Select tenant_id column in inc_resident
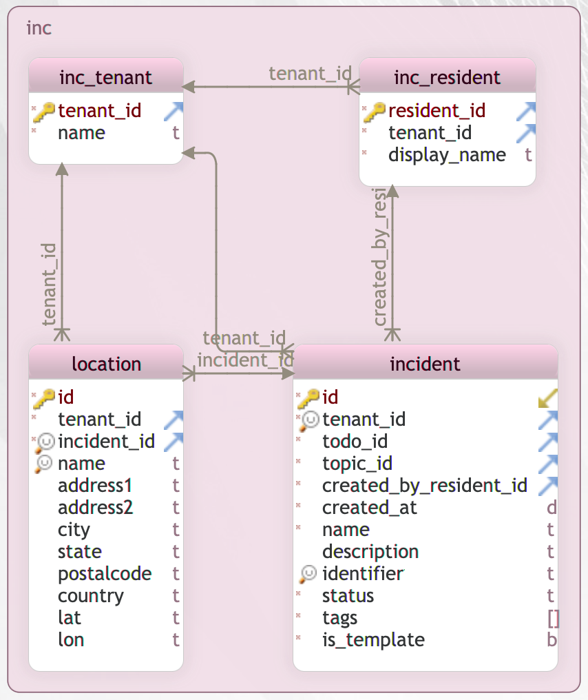This screenshot has width=588, height=700. (x=430, y=133)
